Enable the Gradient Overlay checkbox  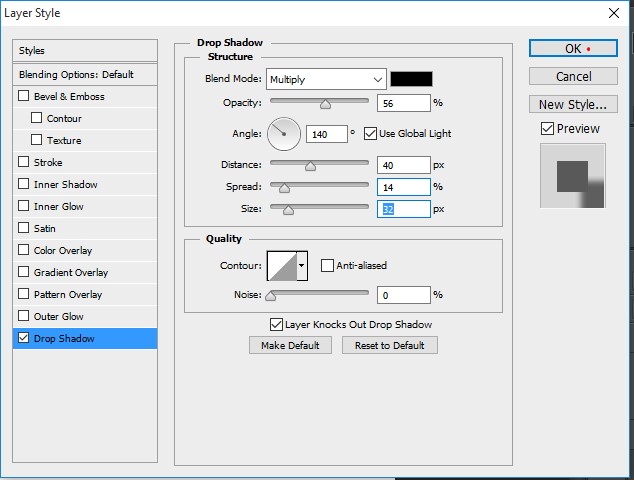[23, 272]
